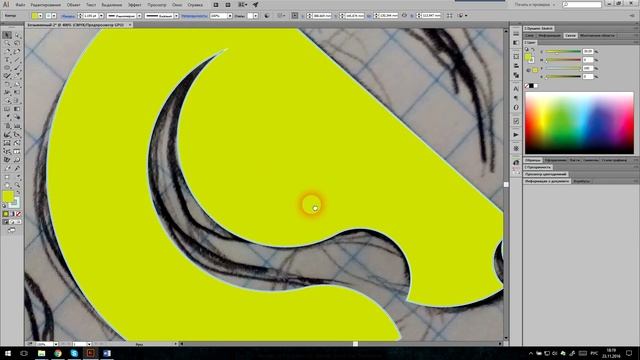Select the Selection (black arrow) tool

pos(7,36)
